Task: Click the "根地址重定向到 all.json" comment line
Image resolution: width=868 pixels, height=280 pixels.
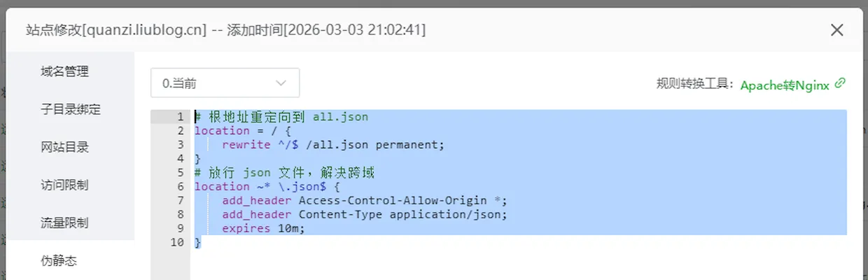Action: click(x=281, y=117)
